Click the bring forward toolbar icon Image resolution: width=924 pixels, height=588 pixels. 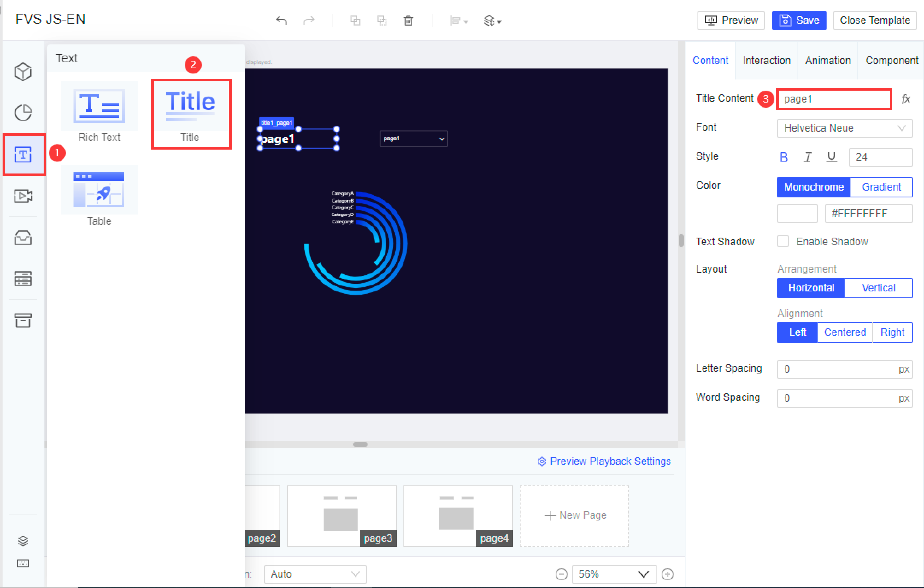pos(355,20)
